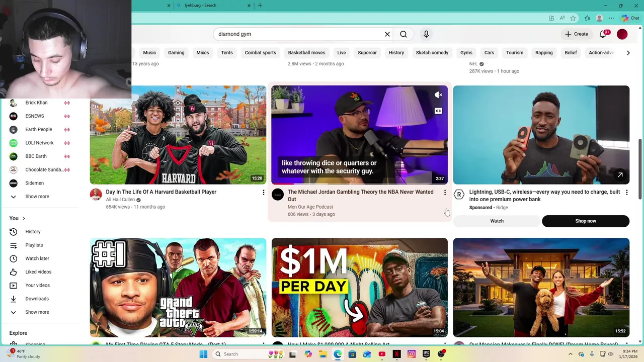Open the $1M PER DAY video thumbnail
The image size is (644, 362).
coord(360,288)
